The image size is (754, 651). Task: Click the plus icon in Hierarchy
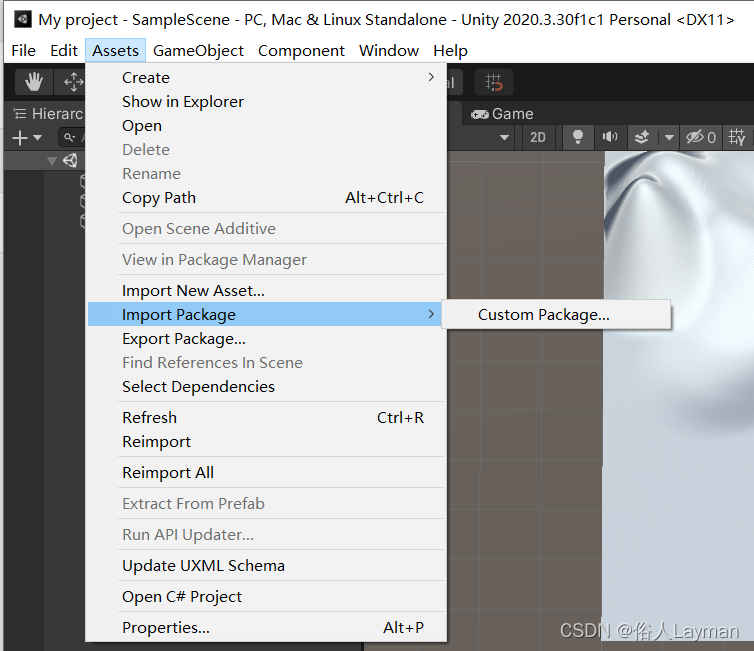(x=20, y=138)
